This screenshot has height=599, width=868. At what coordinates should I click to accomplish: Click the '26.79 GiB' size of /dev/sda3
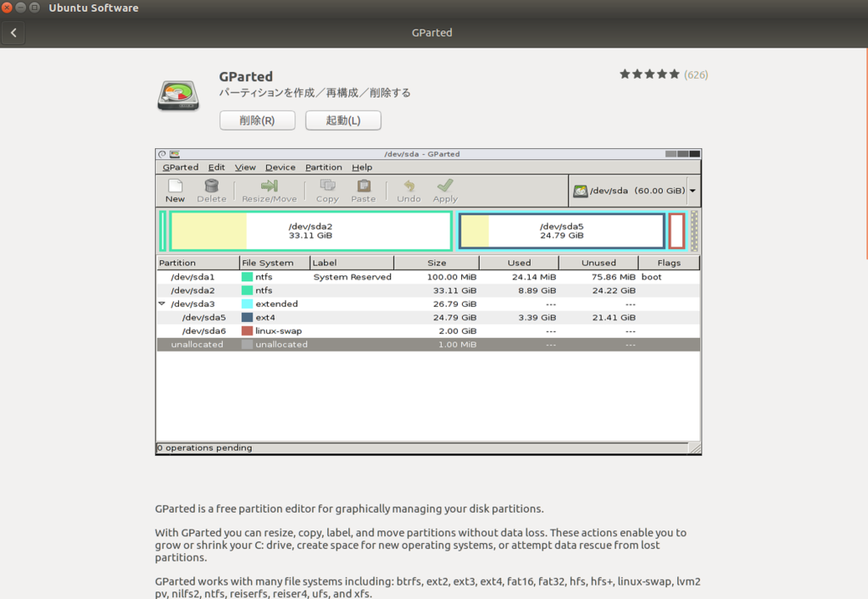454,303
